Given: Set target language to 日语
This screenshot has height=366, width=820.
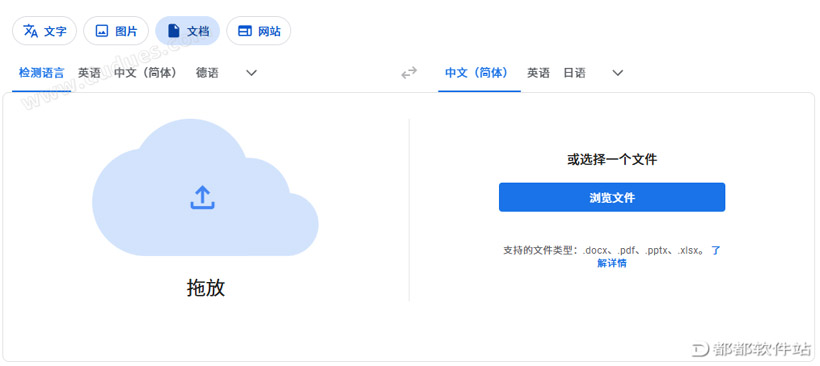Looking at the screenshot, I should 574,73.
